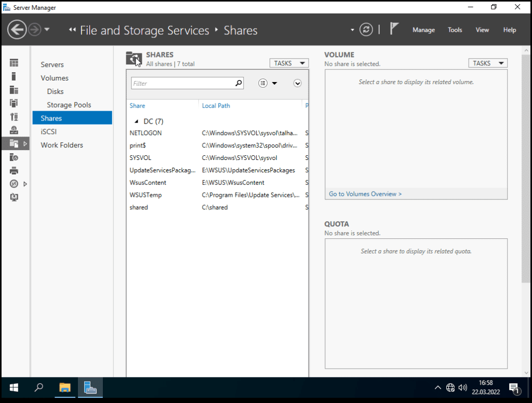
Task: Open the volume speaker tray icon
Action: click(463, 387)
